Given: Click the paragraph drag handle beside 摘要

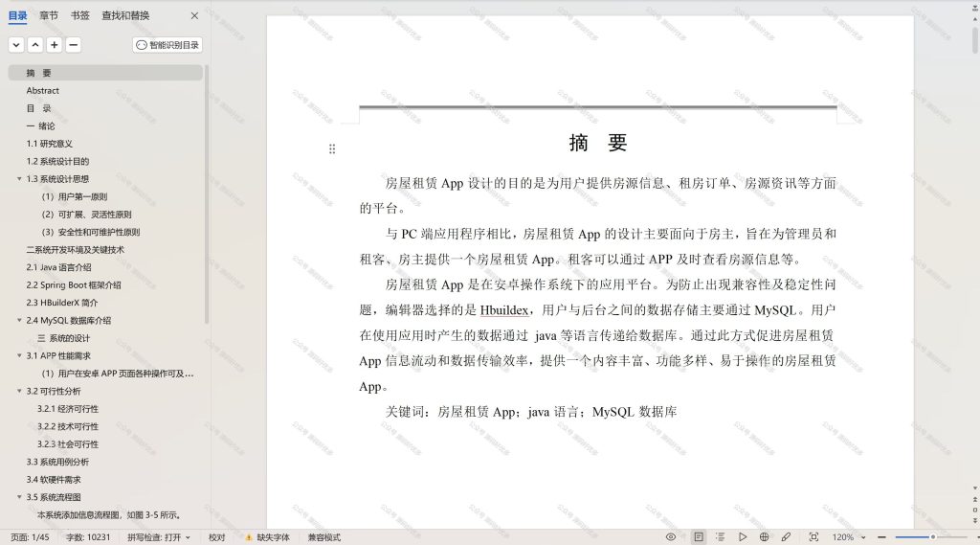Looking at the screenshot, I should pos(332,148).
